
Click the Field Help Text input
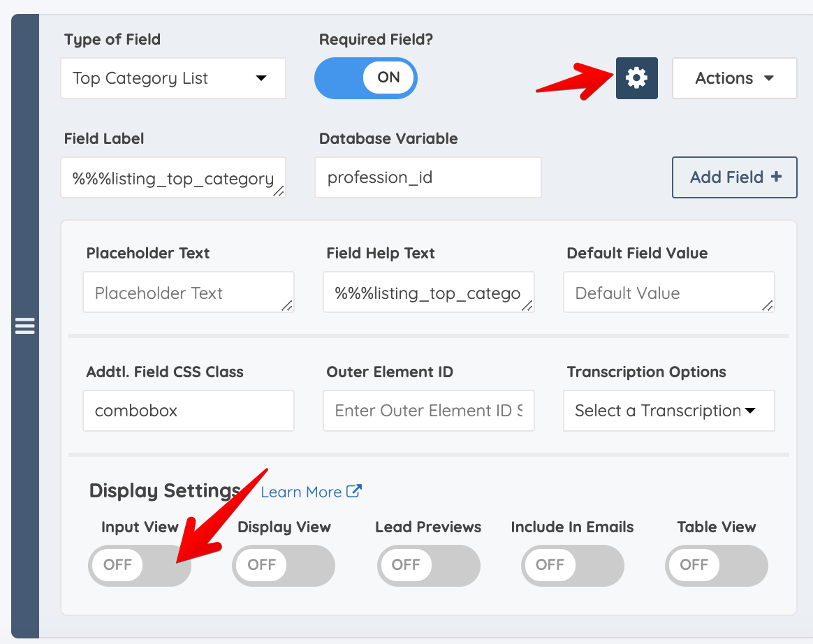tap(428, 292)
